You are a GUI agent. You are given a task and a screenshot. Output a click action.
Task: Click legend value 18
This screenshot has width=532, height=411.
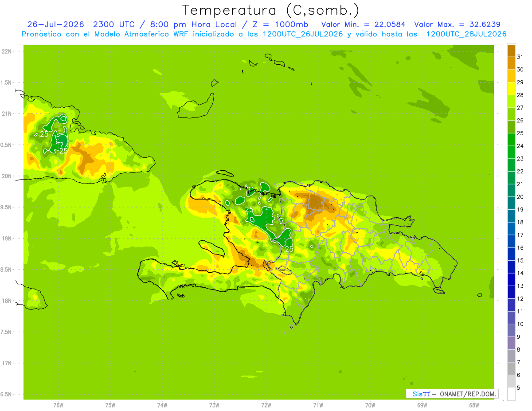pyautogui.click(x=520, y=222)
